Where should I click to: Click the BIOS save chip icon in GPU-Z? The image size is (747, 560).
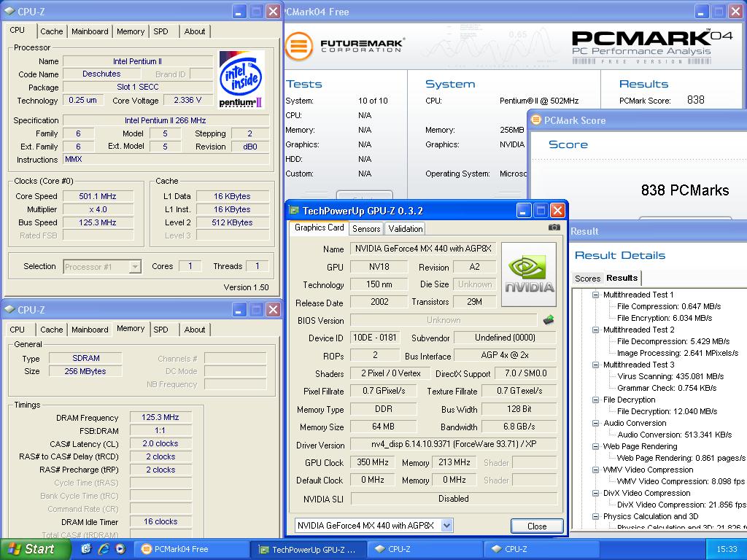tap(549, 320)
